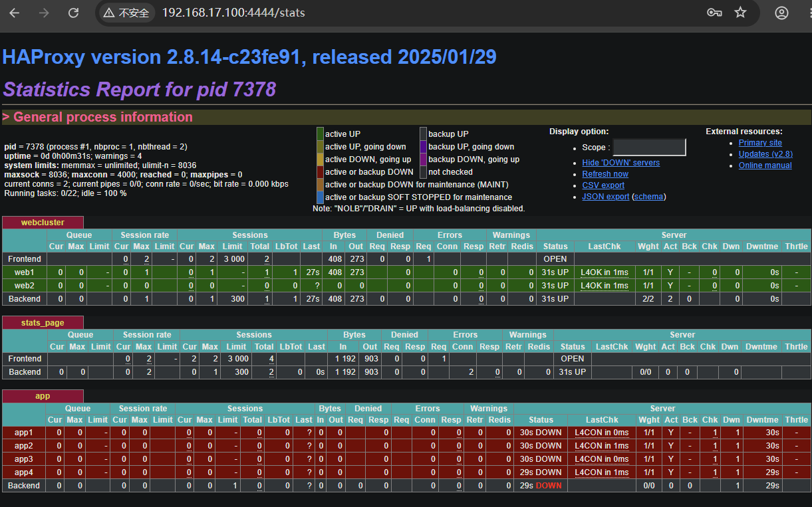812x507 pixels.
Task: Click the backup DOWN, going up legend swatch
Action: pos(423,159)
